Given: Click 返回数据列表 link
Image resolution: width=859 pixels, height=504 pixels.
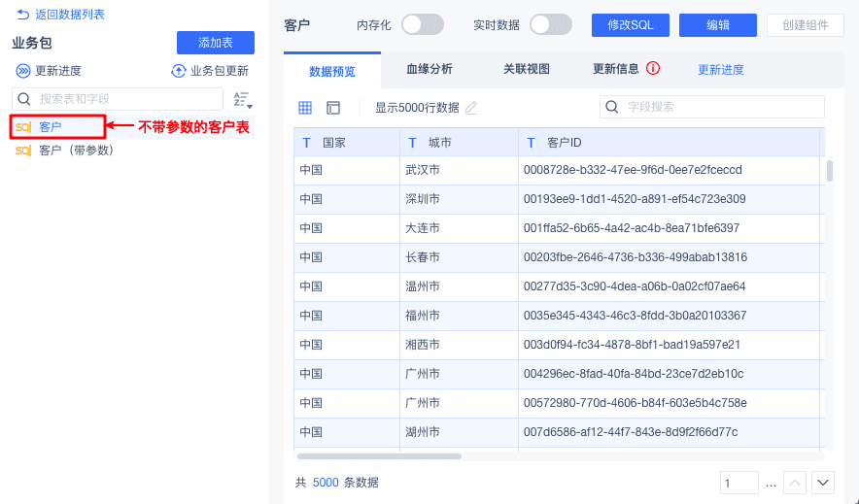Looking at the screenshot, I should click(70, 15).
